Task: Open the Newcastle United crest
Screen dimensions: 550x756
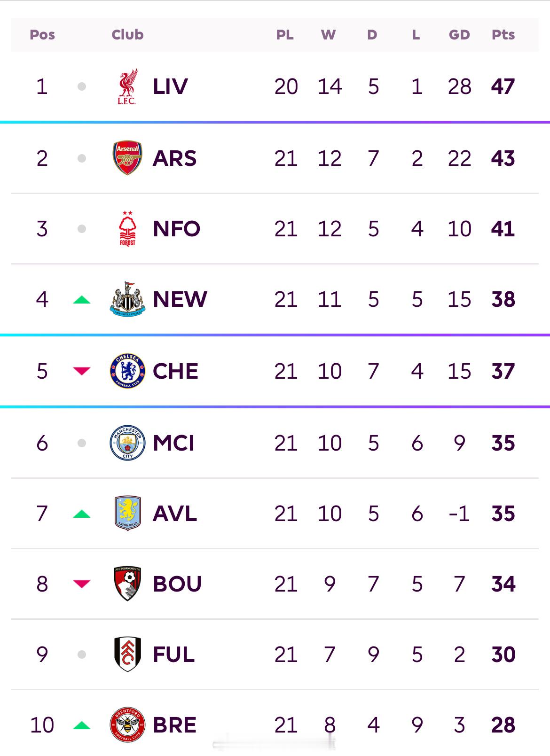Action: coord(127,299)
